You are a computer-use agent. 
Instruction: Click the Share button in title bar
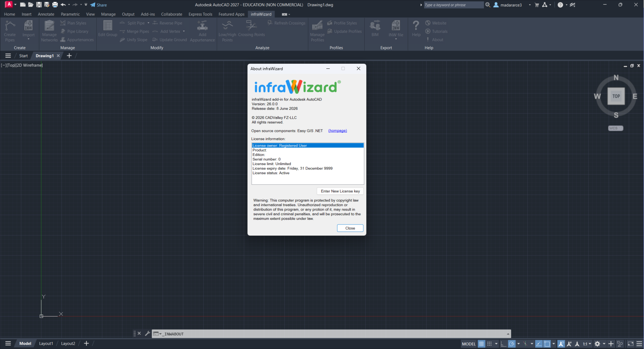coord(99,5)
